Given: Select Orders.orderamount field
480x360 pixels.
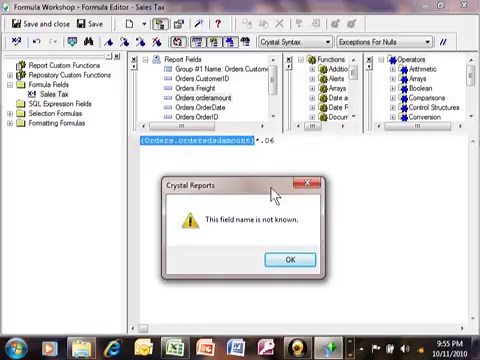Looking at the screenshot, I should pyautogui.click(x=203, y=98).
